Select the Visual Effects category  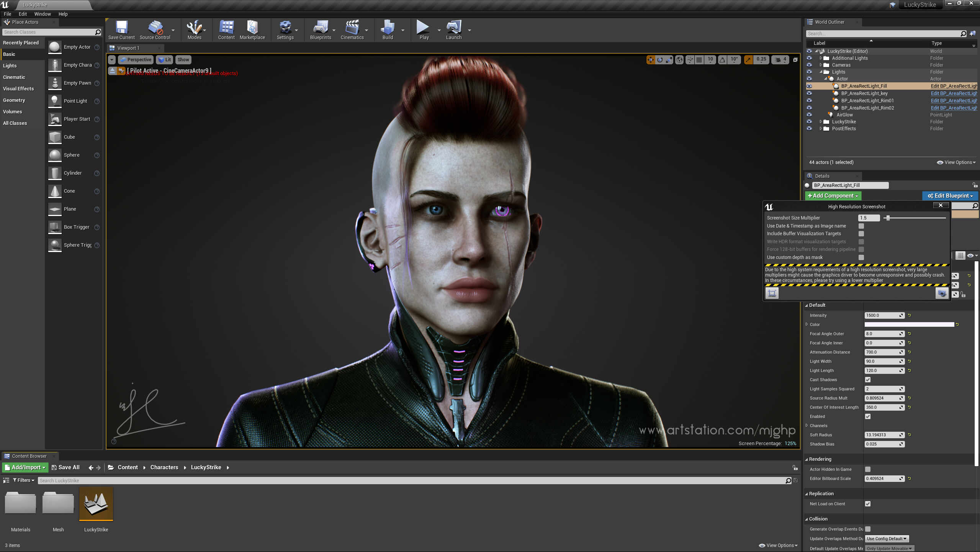[18, 88]
